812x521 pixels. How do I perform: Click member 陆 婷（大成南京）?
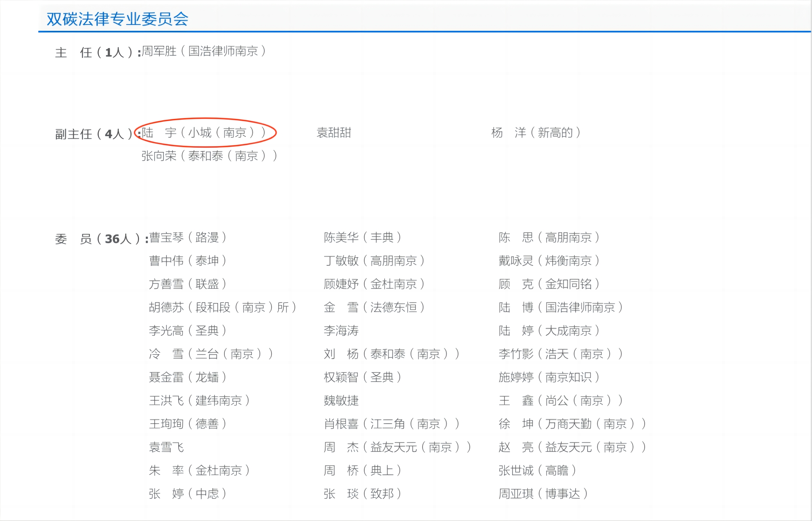(549, 331)
